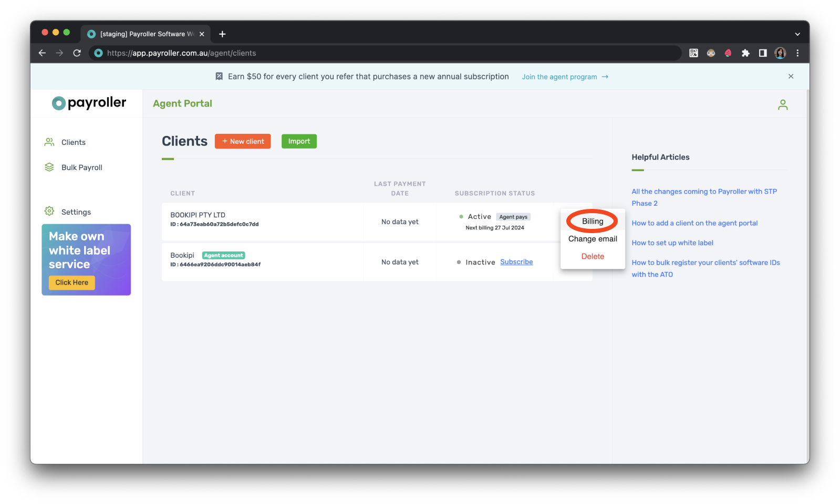Click the site info icon in address bar
The height and width of the screenshot is (504, 840).
[x=98, y=53]
